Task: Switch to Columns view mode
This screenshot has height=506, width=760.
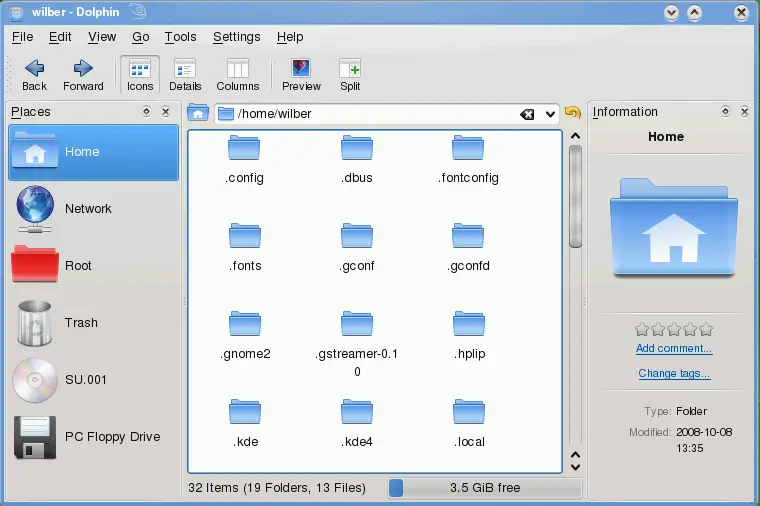Action: [238, 75]
